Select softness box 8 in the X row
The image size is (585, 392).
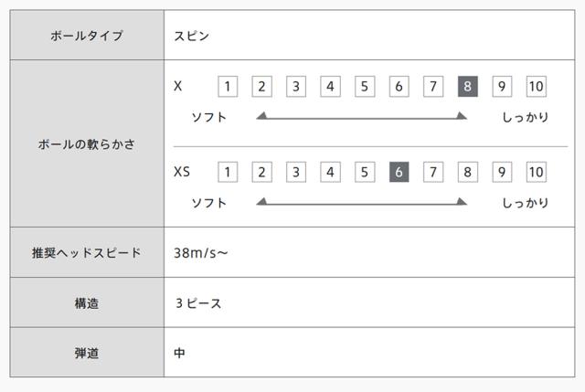pos(467,87)
